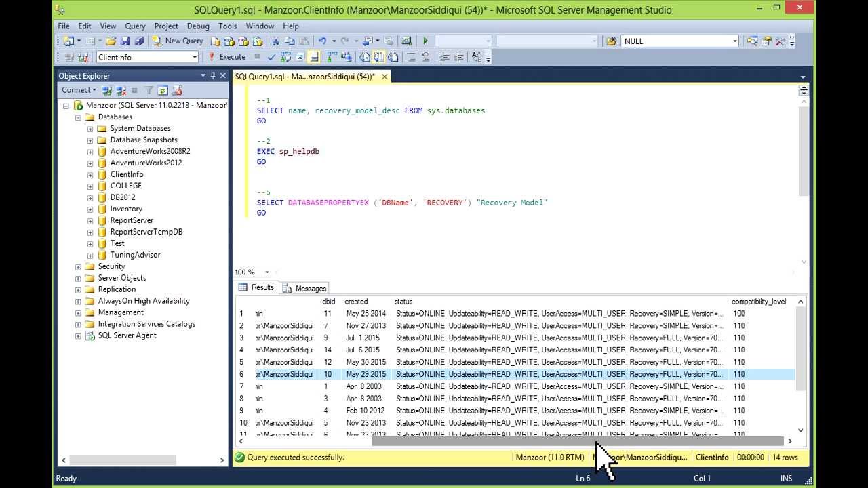Click the Activity Monitor icon in Object Explorer toolbar

tap(178, 90)
